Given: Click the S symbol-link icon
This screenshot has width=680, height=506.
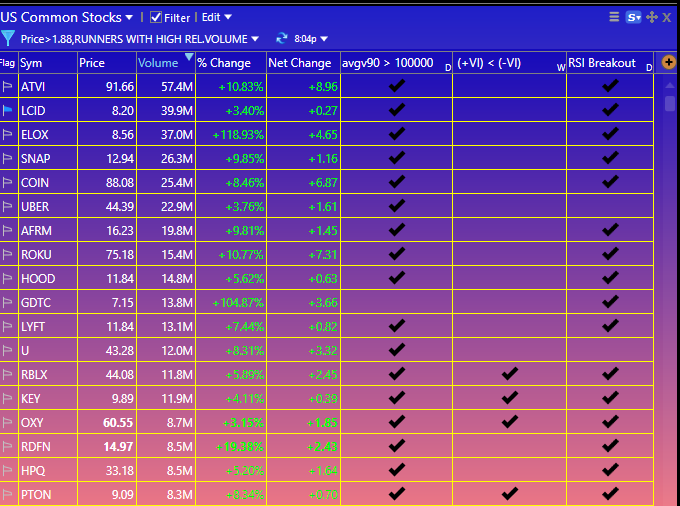Looking at the screenshot, I should pos(634,17).
